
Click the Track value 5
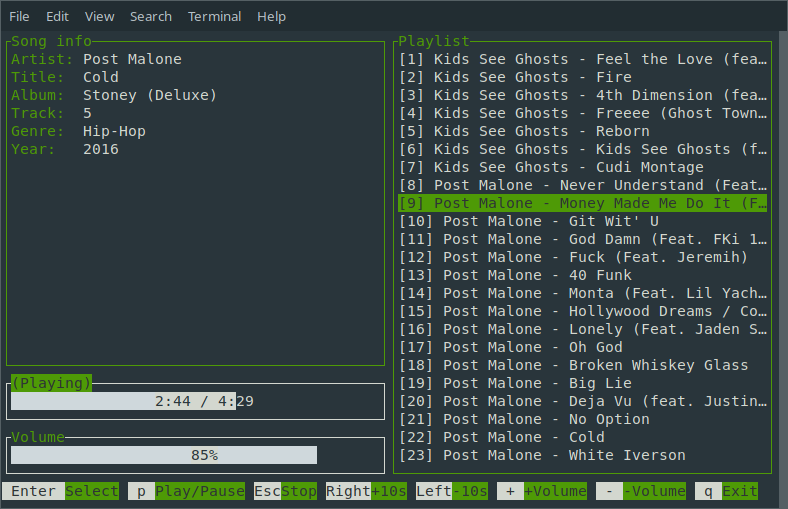[87, 114]
